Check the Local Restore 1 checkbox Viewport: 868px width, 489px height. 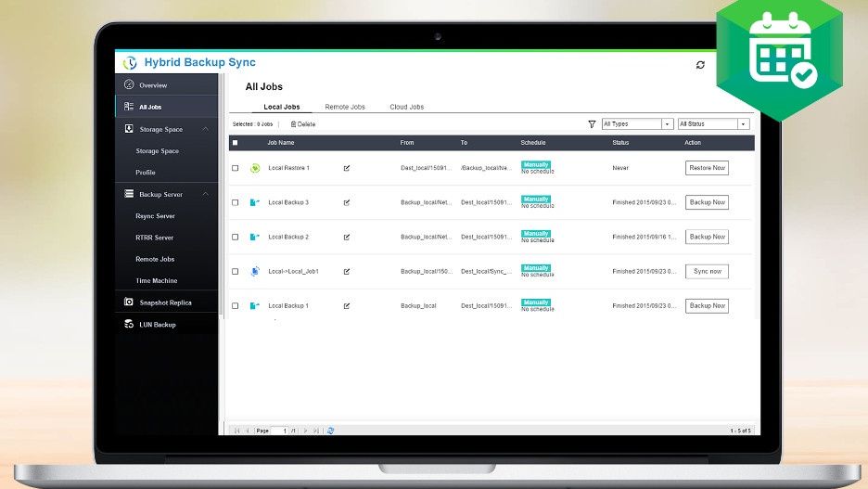coord(236,168)
